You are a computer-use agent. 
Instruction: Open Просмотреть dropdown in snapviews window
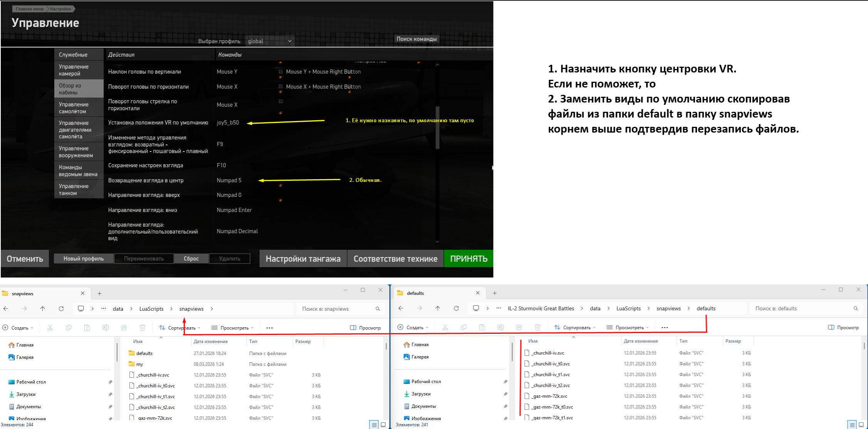pyautogui.click(x=233, y=328)
